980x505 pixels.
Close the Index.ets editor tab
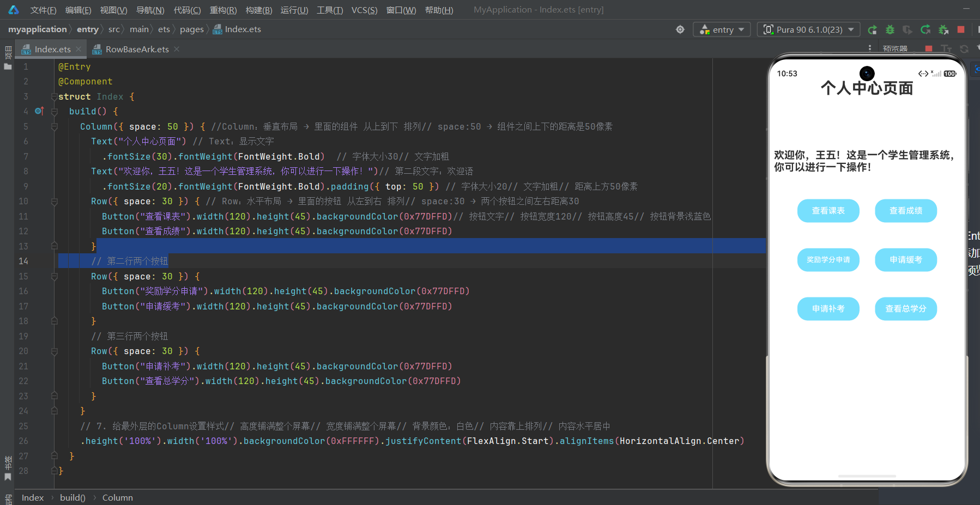78,49
